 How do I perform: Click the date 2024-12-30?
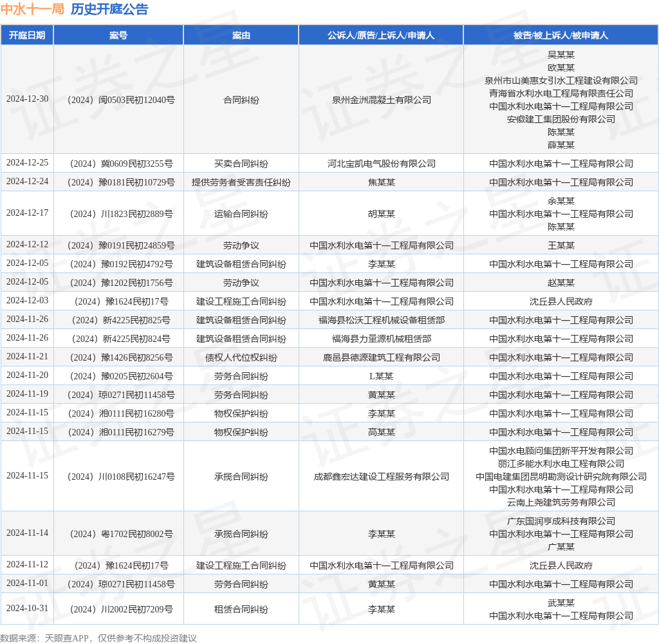[x=27, y=99]
